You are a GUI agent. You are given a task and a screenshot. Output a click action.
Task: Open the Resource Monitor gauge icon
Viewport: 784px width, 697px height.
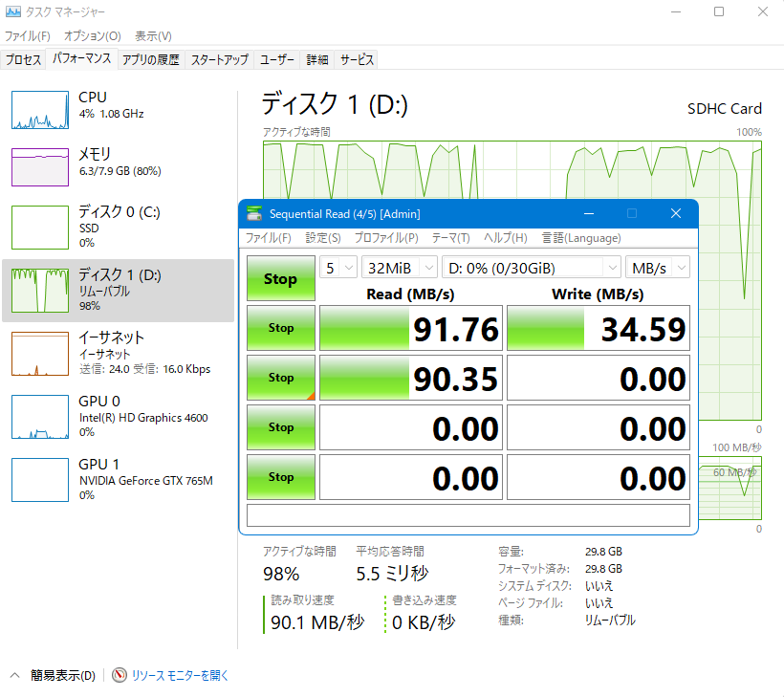(119, 676)
